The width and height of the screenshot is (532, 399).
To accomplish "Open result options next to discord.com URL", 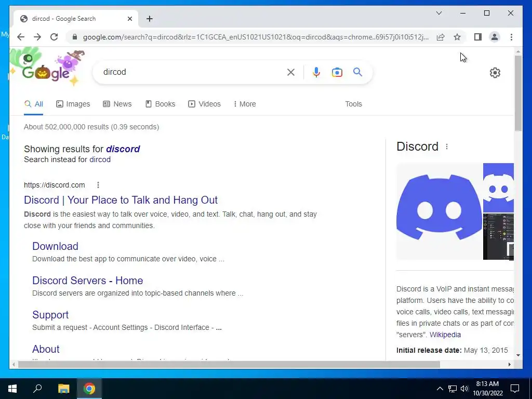I will [98, 185].
